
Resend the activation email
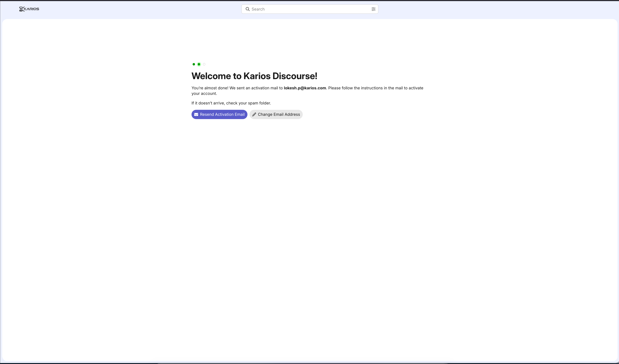click(x=219, y=114)
